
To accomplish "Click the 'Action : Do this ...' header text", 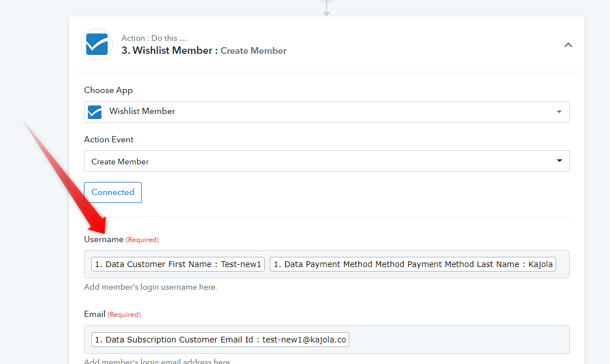I will [x=154, y=38].
